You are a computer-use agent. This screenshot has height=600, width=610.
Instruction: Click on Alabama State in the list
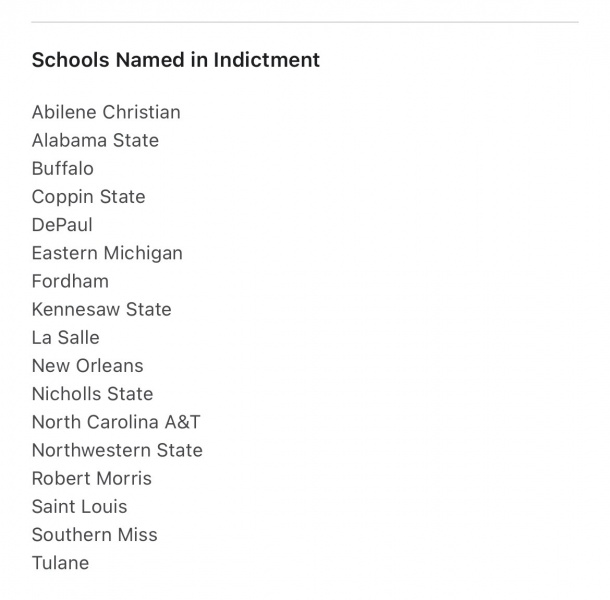click(95, 140)
